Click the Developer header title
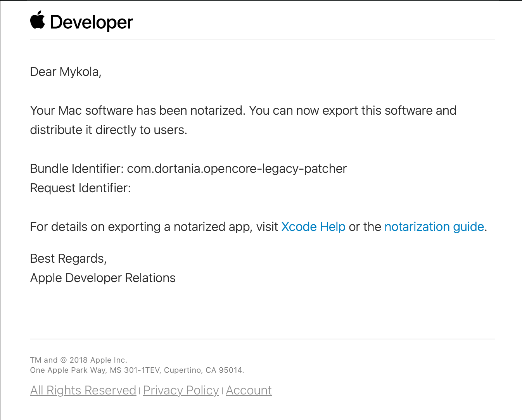The height and width of the screenshot is (420, 522). (x=92, y=22)
